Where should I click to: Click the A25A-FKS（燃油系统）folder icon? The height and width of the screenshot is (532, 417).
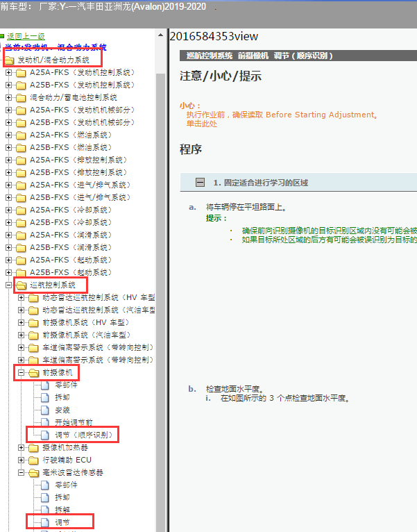click(21, 135)
